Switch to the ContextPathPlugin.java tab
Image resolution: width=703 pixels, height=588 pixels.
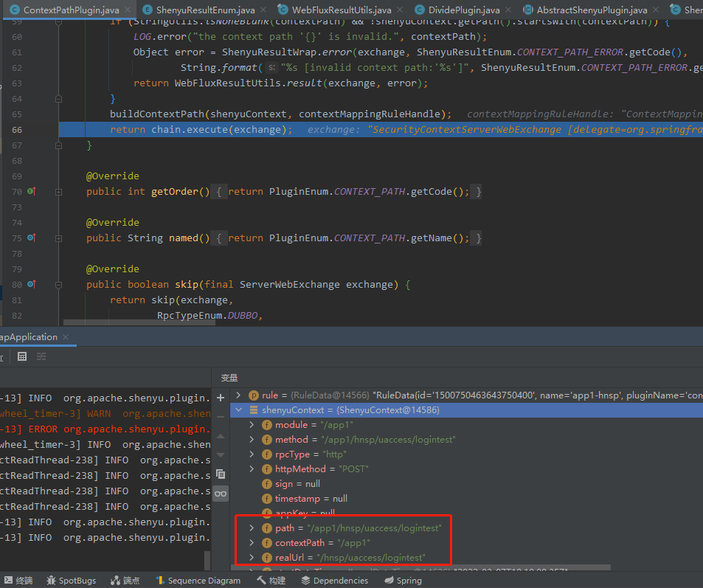click(x=72, y=10)
